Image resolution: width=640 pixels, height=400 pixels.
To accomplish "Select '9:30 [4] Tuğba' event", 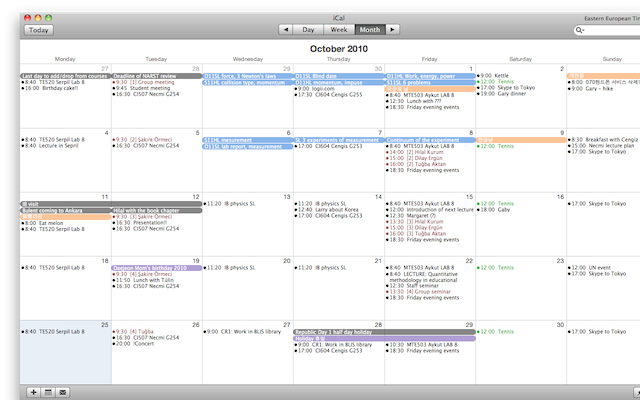I will tap(133, 331).
